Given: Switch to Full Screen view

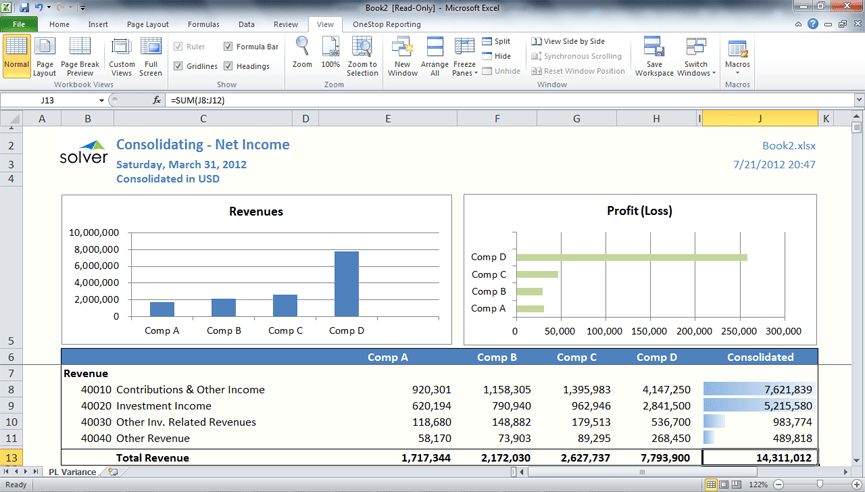Looking at the screenshot, I should tap(151, 56).
